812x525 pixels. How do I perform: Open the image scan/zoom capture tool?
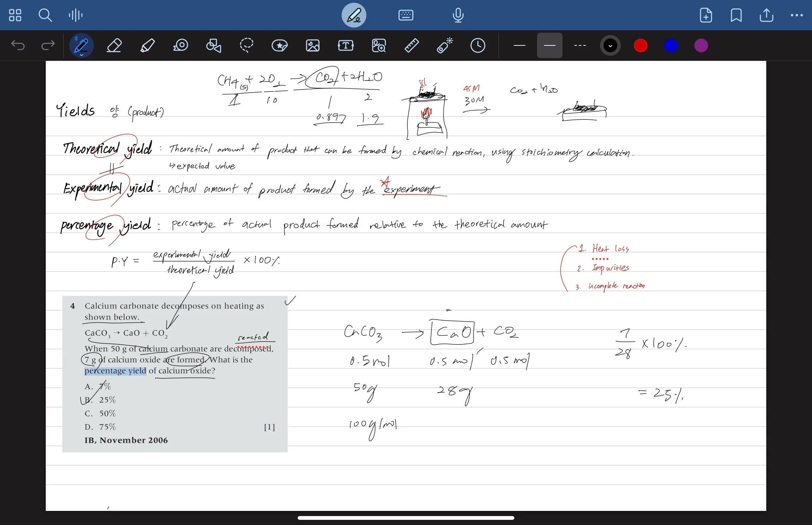tap(379, 45)
